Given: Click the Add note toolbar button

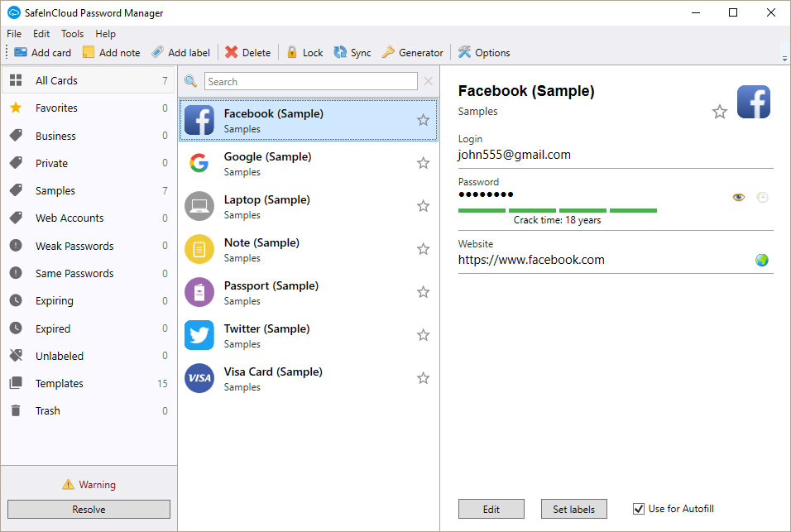Looking at the screenshot, I should coord(111,52).
